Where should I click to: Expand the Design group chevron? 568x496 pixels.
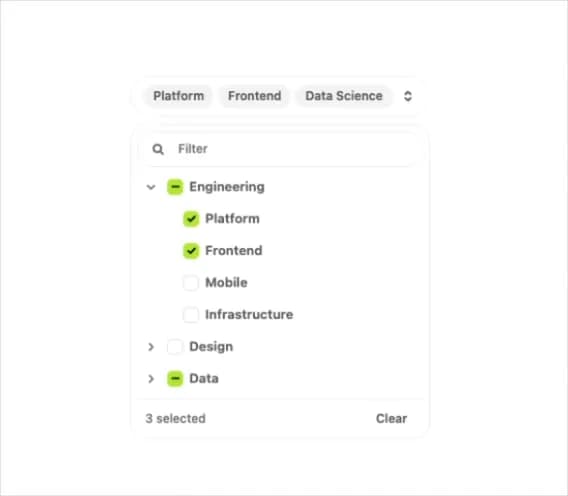[151, 347]
